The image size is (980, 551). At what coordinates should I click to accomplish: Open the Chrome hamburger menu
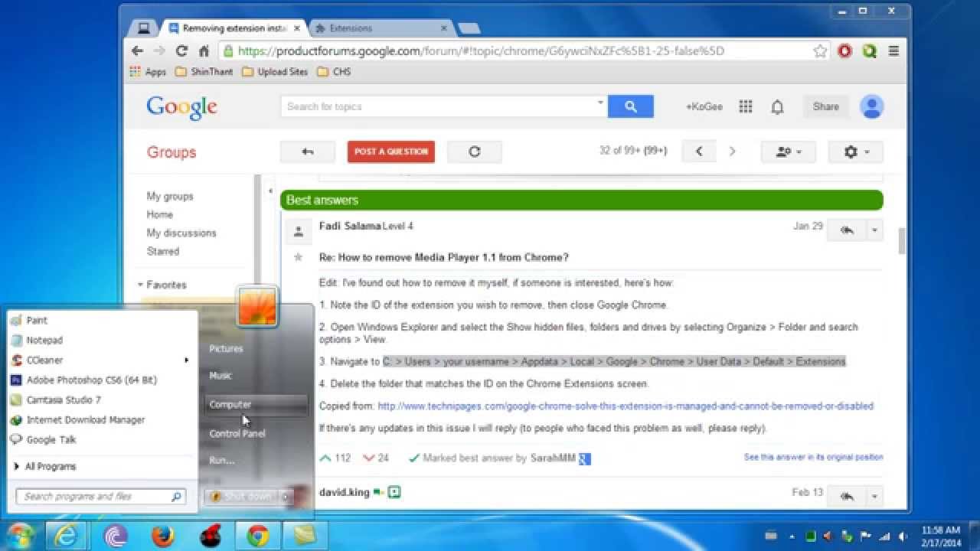[x=893, y=51]
